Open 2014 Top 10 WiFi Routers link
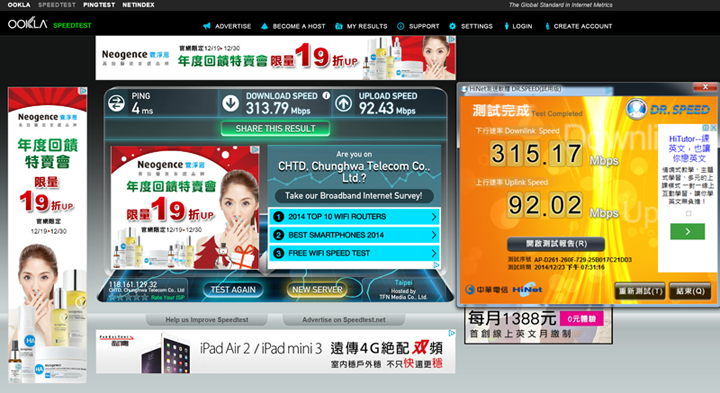The image size is (720, 393). tap(354, 216)
